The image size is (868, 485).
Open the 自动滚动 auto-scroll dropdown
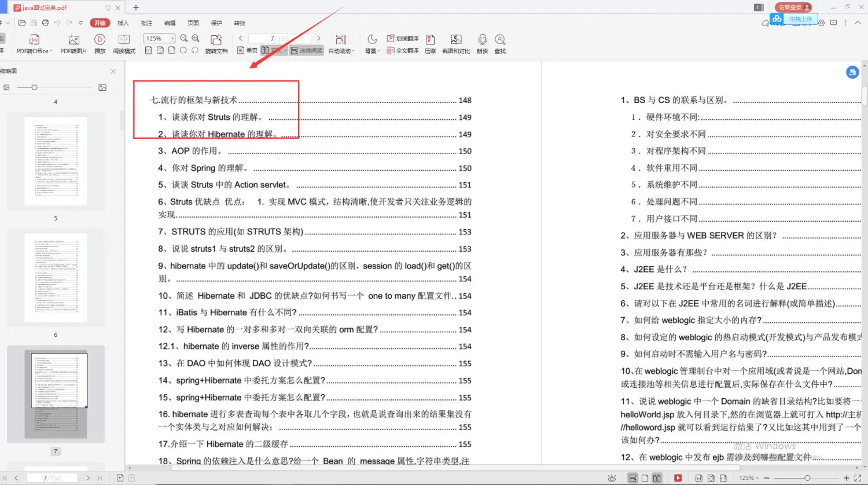tap(341, 50)
